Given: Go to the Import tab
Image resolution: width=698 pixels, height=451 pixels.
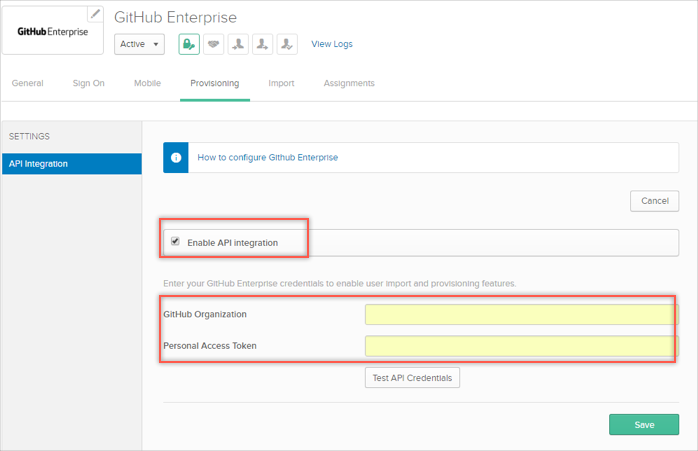Looking at the screenshot, I should pos(281,83).
